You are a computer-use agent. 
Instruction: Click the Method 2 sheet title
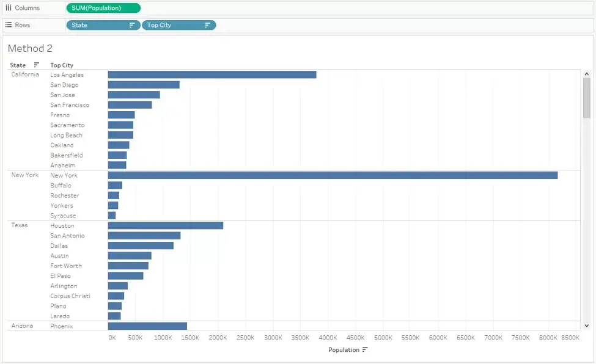tap(30, 48)
